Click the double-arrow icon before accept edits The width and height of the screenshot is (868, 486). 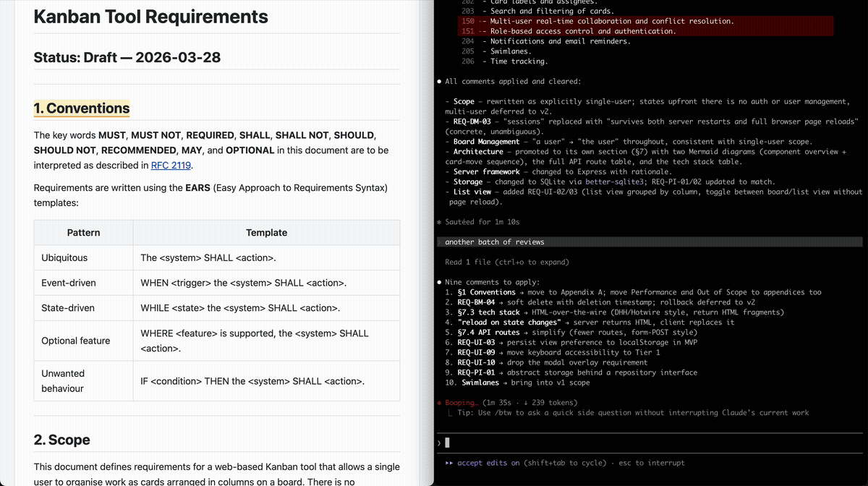[449, 463]
